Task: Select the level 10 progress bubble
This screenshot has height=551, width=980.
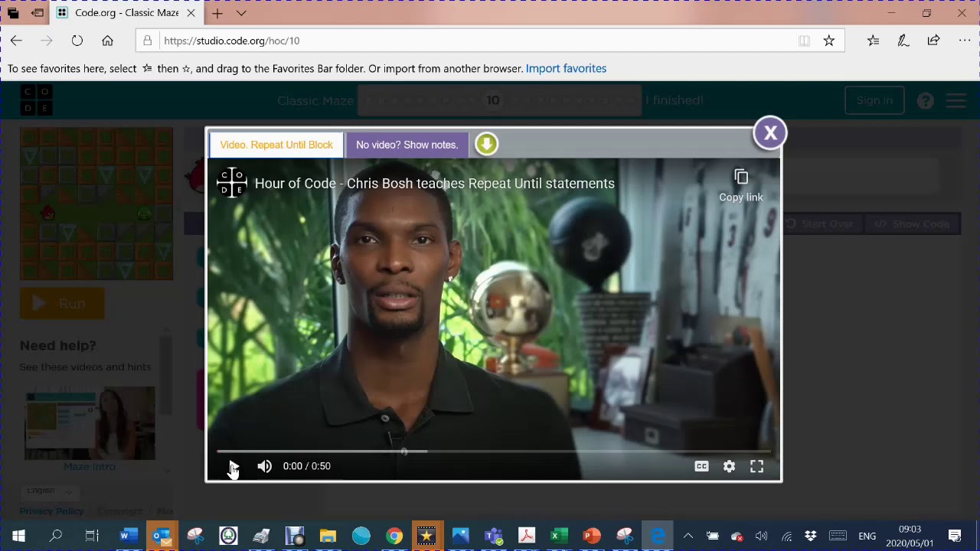Action: 493,100
